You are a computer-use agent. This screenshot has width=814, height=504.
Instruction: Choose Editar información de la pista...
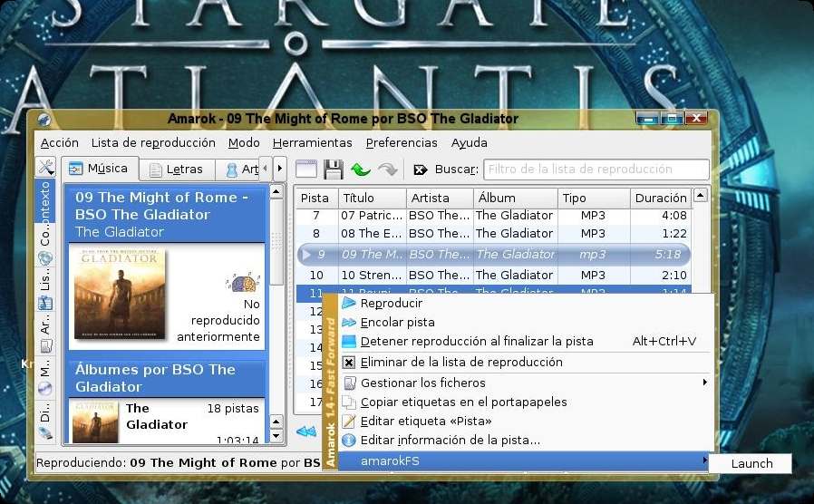click(524, 441)
